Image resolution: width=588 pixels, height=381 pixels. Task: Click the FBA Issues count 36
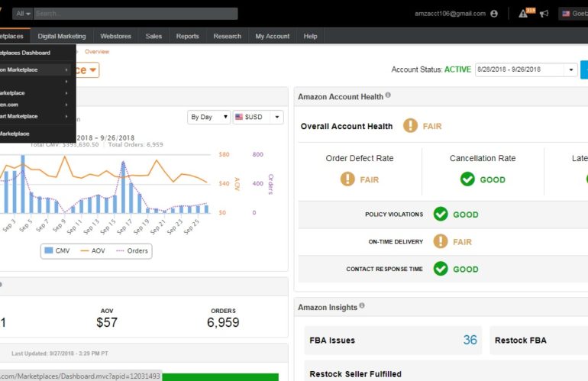point(470,340)
